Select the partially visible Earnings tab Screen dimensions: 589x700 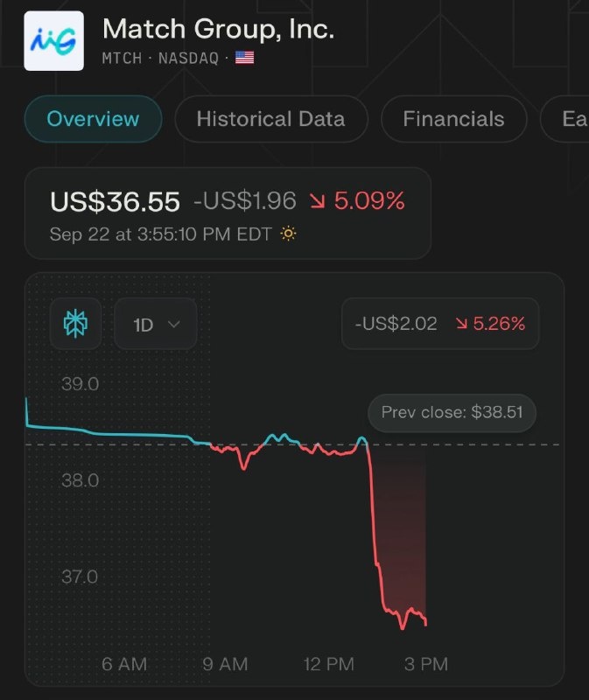(x=565, y=119)
